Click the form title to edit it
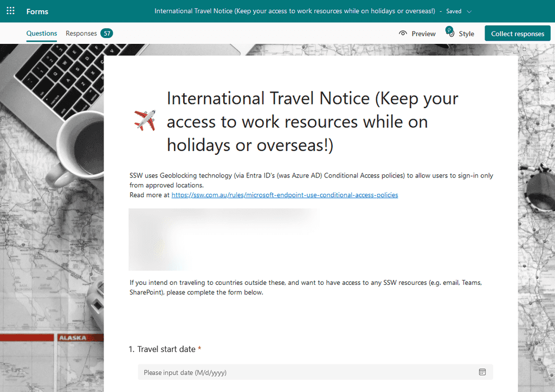Image resolution: width=555 pixels, height=392 pixels. [x=312, y=121]
